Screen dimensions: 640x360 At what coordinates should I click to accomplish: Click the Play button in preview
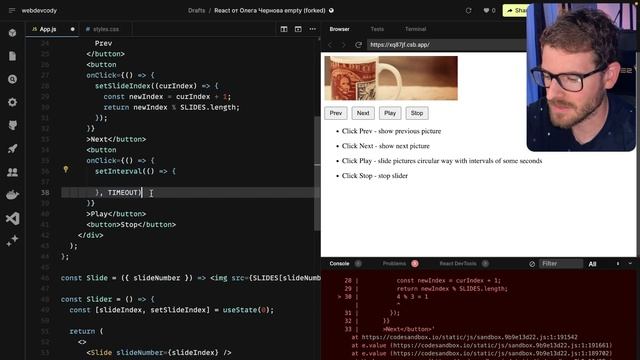tap(390, 113)
